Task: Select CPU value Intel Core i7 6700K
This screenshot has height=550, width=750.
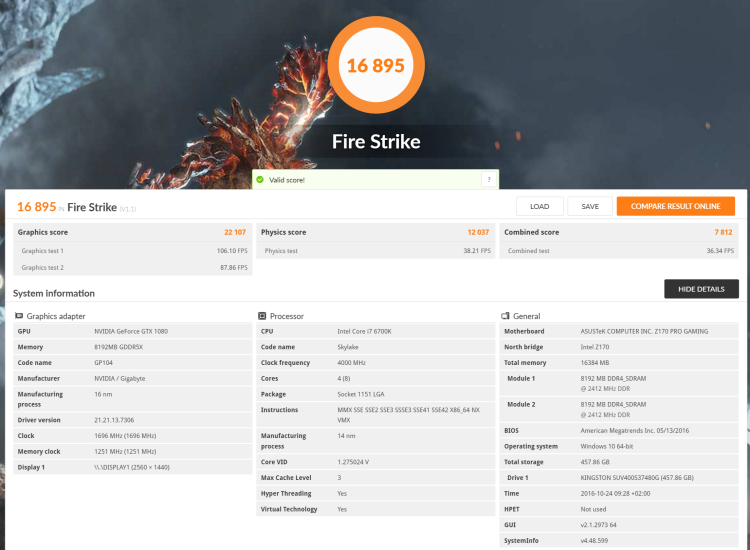Action: pos(364,331)
